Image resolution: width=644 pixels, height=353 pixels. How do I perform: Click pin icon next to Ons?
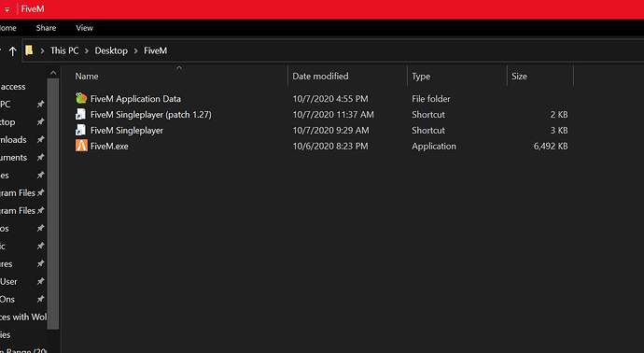pyautogui.click(x=40, y=299)
